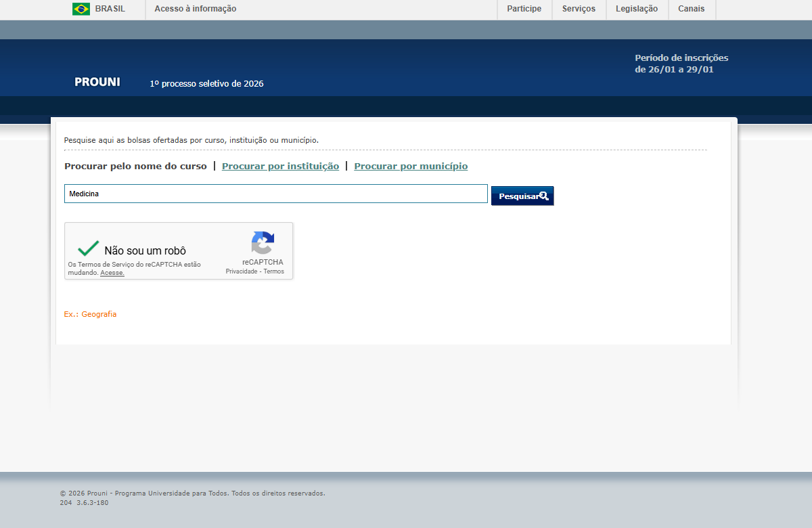Open reCAPTCHA Privacidade link
Viewport: 812px width, 528px height.
coord(241,271)
